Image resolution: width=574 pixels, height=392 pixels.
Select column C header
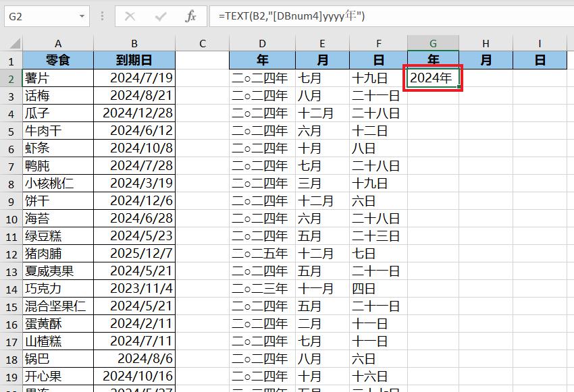(202, 43)
